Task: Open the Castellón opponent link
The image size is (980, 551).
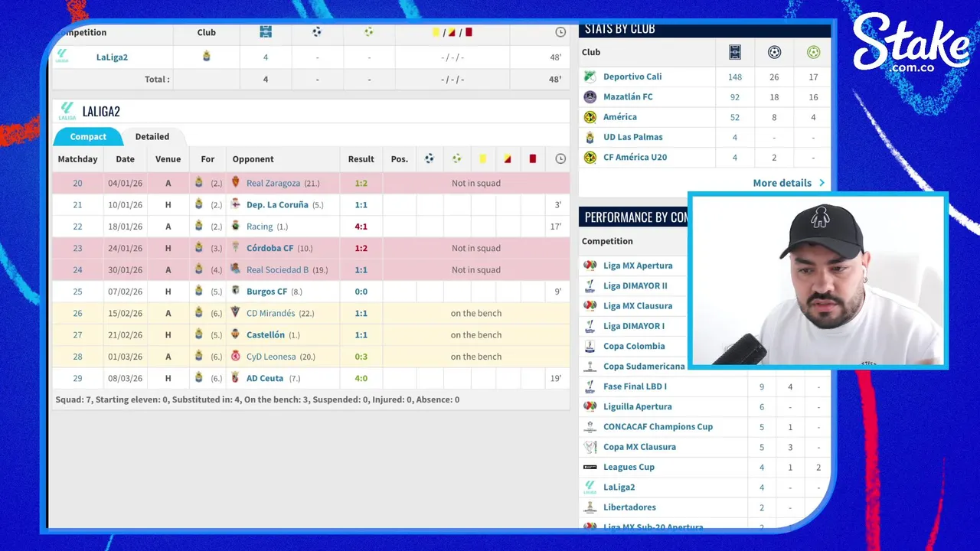Action: [266, 335]
